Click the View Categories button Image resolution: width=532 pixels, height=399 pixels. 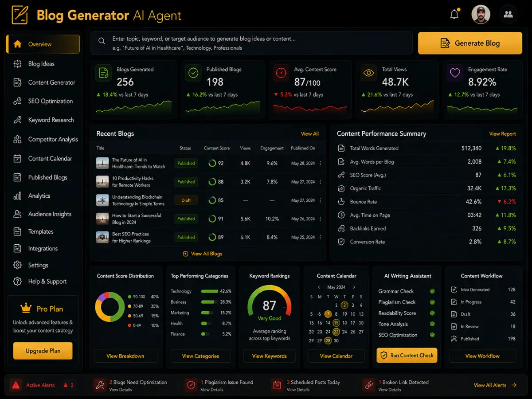coord(200,356)
